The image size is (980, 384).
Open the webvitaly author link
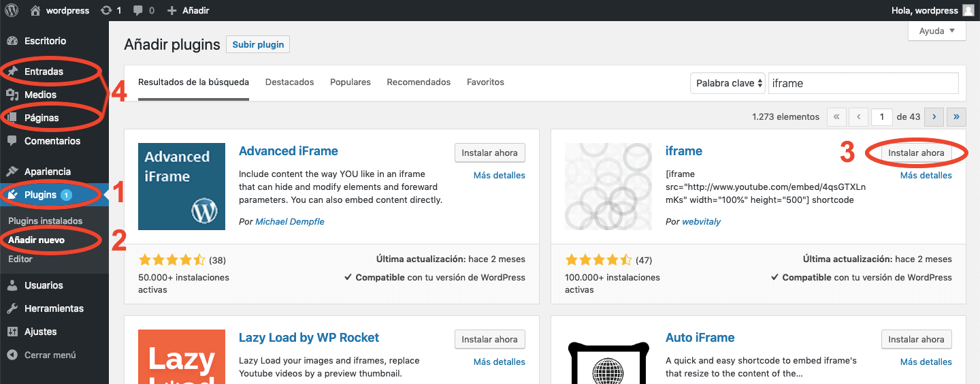point(701,222)
